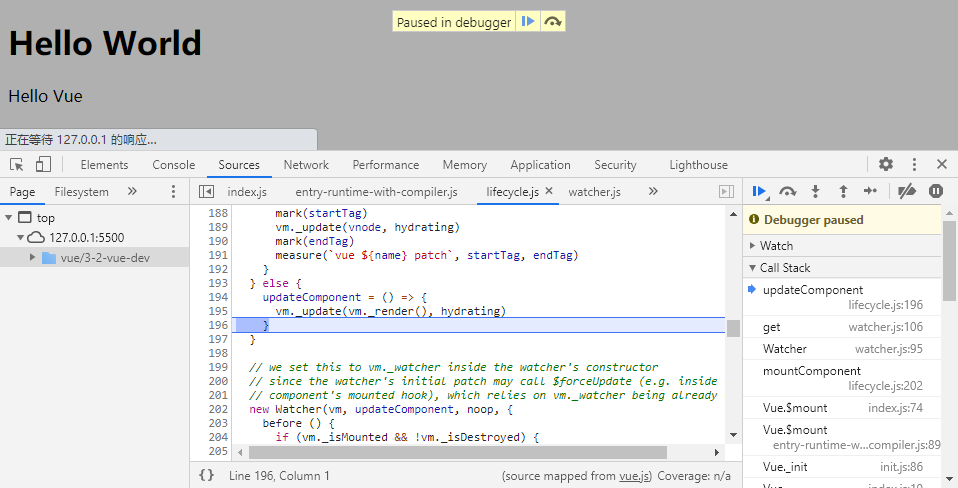This screenshot has height=488, width=958.
Task: Step out of current function
Action: click(843, 192)
